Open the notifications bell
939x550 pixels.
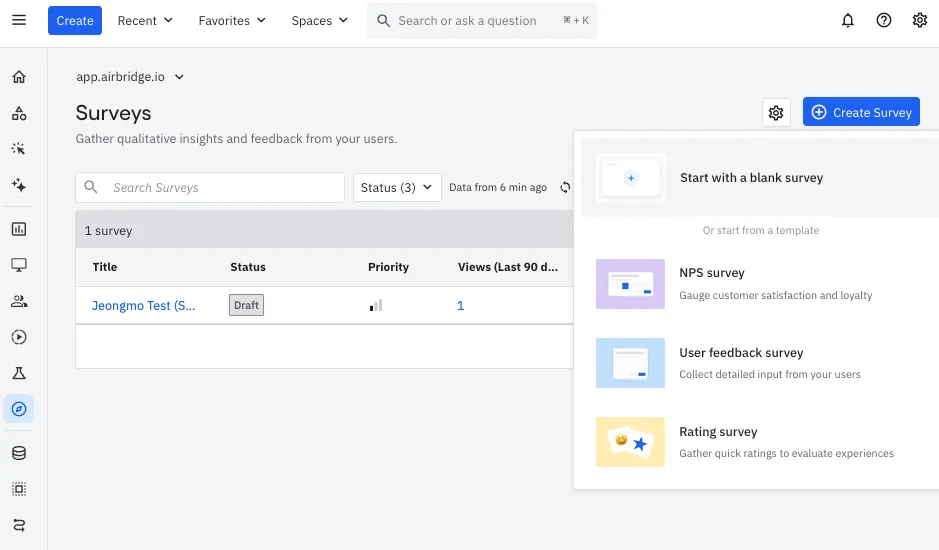click(x=847, y=20)
